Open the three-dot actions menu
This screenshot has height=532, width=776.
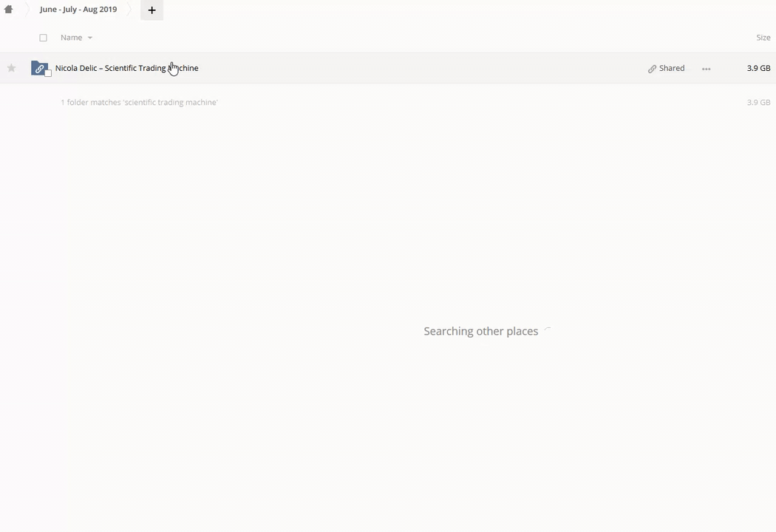(x=706, y=69)
